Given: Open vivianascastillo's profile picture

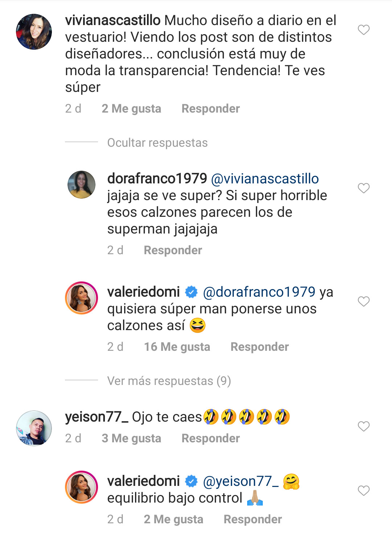Looking at the screenshot, I should point(34,32).
